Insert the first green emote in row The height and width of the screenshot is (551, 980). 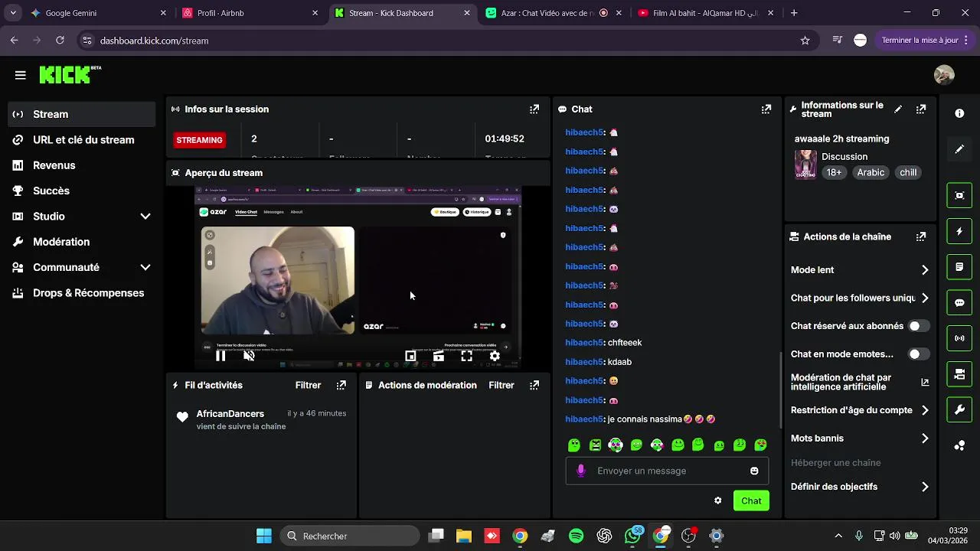(574, 445)
